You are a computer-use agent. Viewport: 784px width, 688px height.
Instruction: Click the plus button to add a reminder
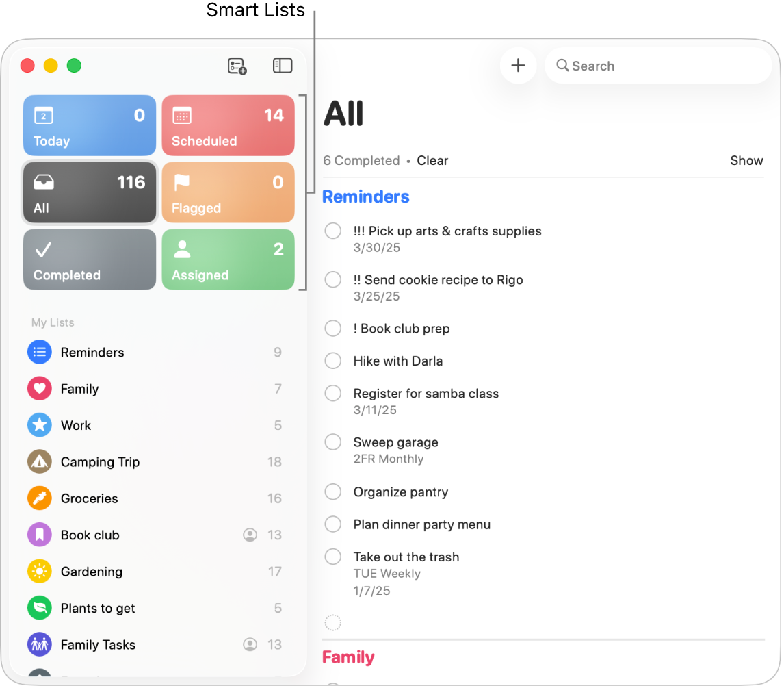[x=518, y=65]
